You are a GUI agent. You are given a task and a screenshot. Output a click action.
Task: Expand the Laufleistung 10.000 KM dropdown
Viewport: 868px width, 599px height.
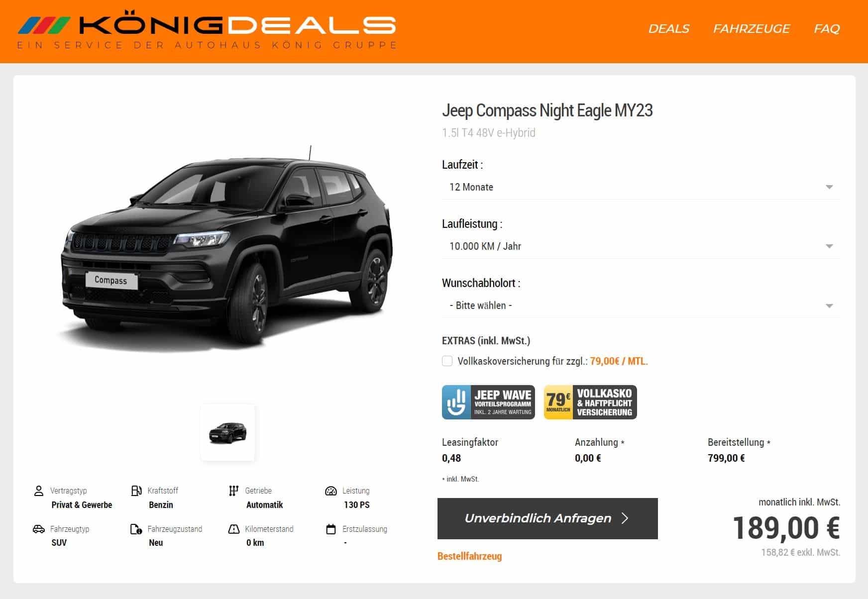641,246
